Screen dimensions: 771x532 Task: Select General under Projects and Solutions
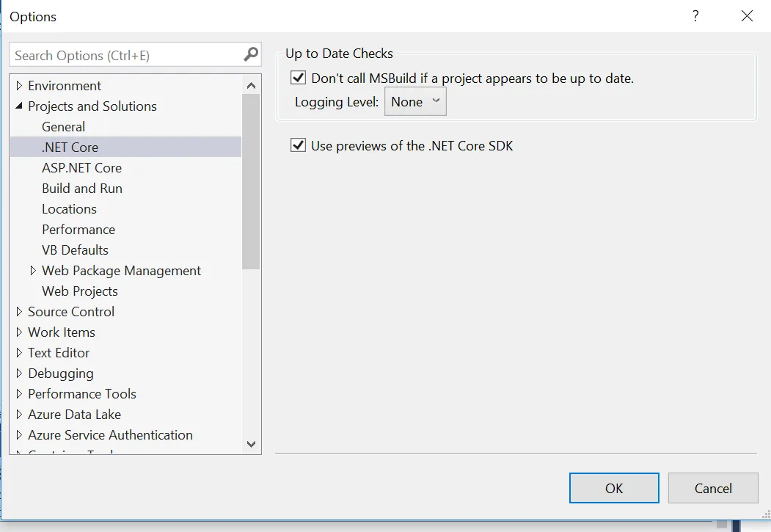pos(63,127)
